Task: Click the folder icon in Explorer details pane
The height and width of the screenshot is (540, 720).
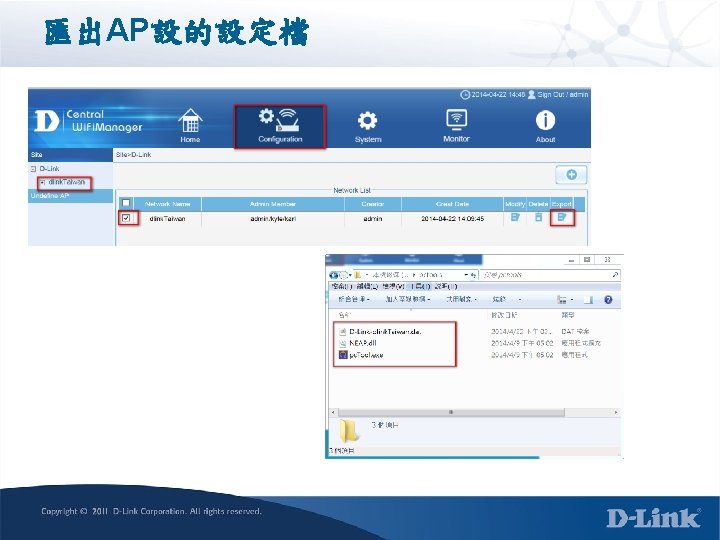Action: [x=348, y=431]
